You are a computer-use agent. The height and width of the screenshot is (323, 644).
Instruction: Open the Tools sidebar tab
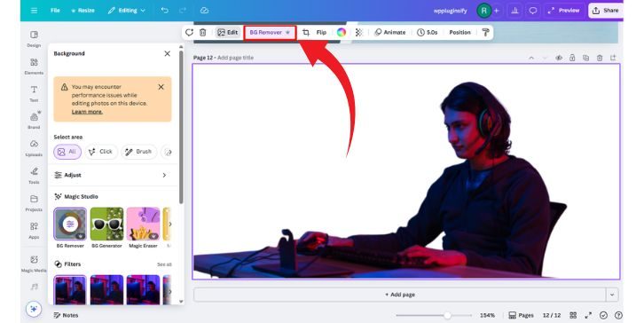[34, 175]
